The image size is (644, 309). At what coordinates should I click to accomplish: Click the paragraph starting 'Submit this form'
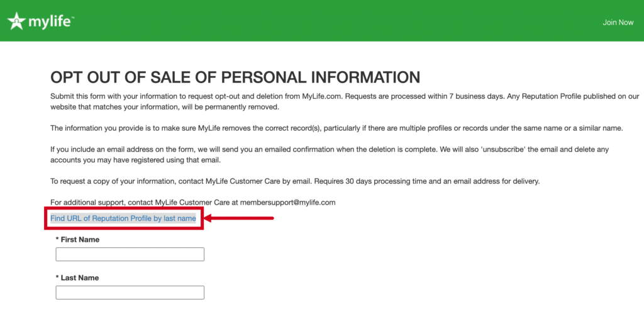(x=345, y=102)
